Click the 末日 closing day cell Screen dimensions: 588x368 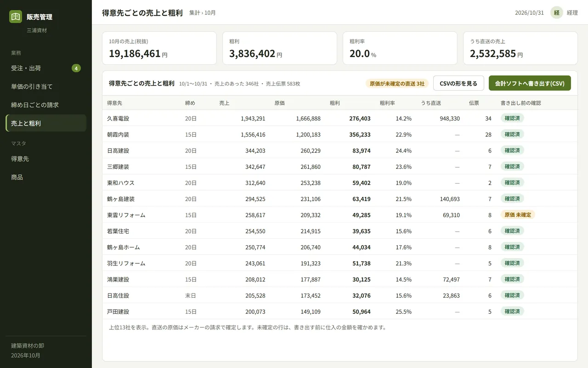click(x=191, y=295)
